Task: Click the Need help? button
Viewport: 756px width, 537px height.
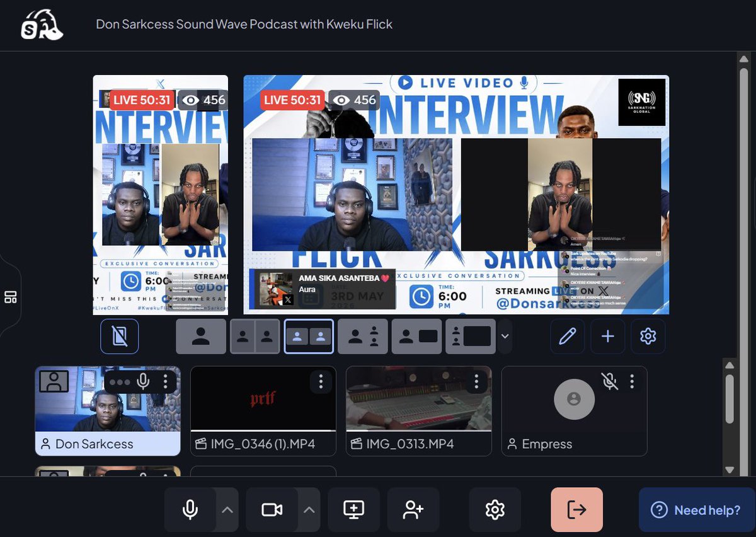Action: (x=697, y=510)
